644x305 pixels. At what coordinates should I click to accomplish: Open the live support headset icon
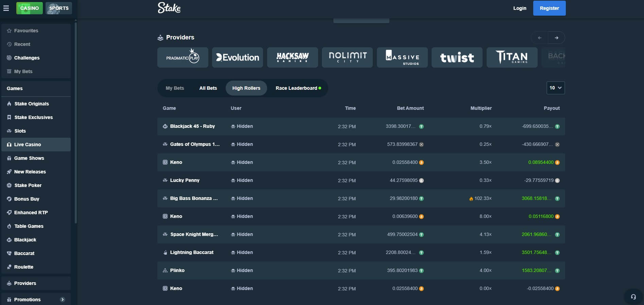click(633, 297)
